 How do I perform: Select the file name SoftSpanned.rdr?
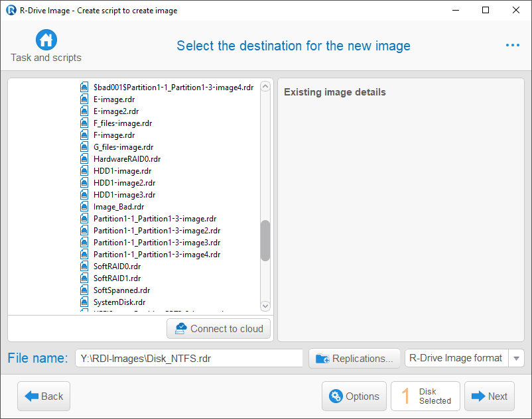(x=122, y=290)
